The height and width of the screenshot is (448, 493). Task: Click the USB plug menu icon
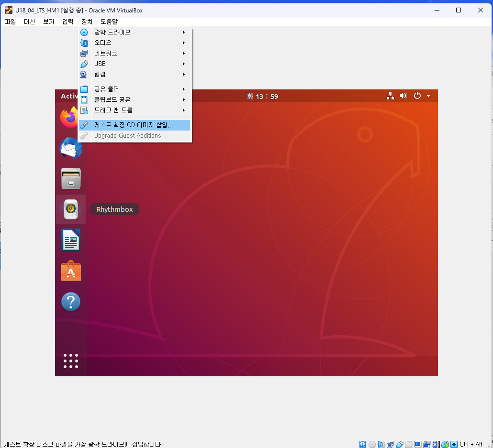tap(84, 64)
